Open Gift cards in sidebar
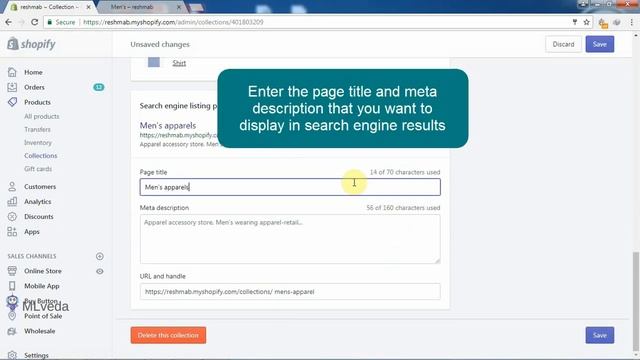The image size is (640, 360). coord(38,169)
